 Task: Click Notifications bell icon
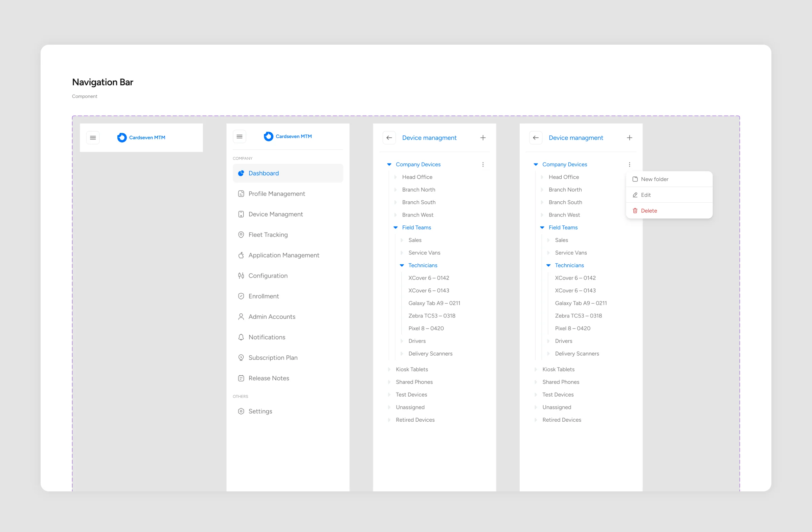point(241,337)
